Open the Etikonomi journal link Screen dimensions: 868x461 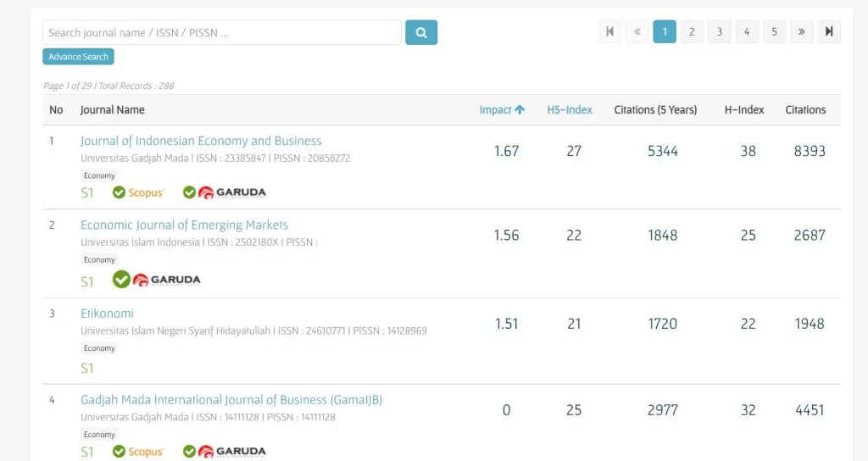pyautogui.click(x=107, y=314)
